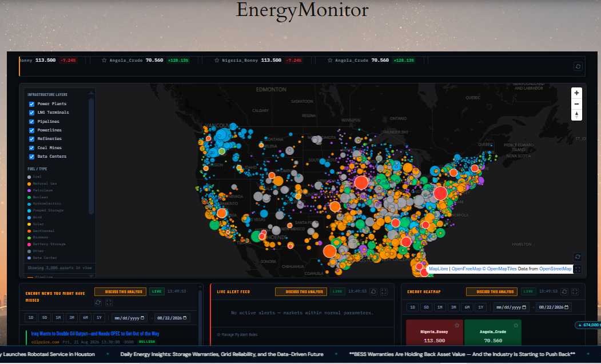
Task: Discuss This Analysis in Energy News panel
Action: point(120,291)
